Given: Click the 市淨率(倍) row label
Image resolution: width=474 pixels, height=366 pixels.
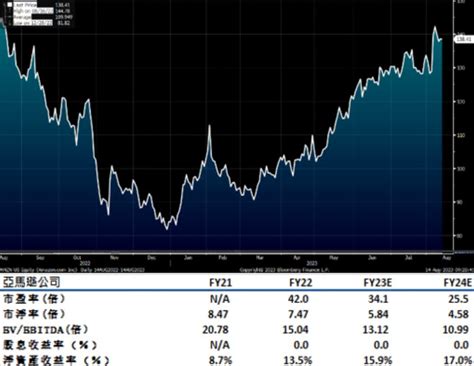Looking at the screenshot, I should coord(34,314).
